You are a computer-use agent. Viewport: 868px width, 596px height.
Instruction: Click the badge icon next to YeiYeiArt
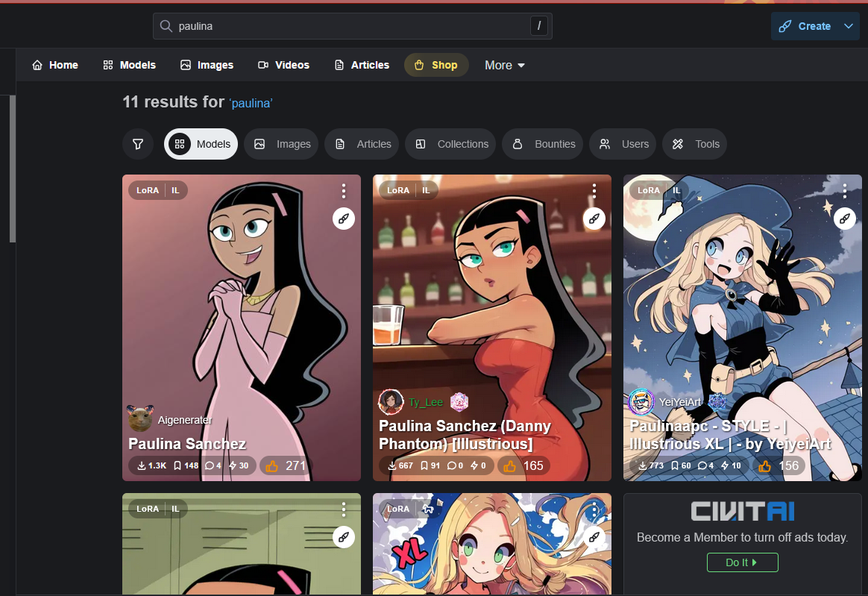[717, 401]
